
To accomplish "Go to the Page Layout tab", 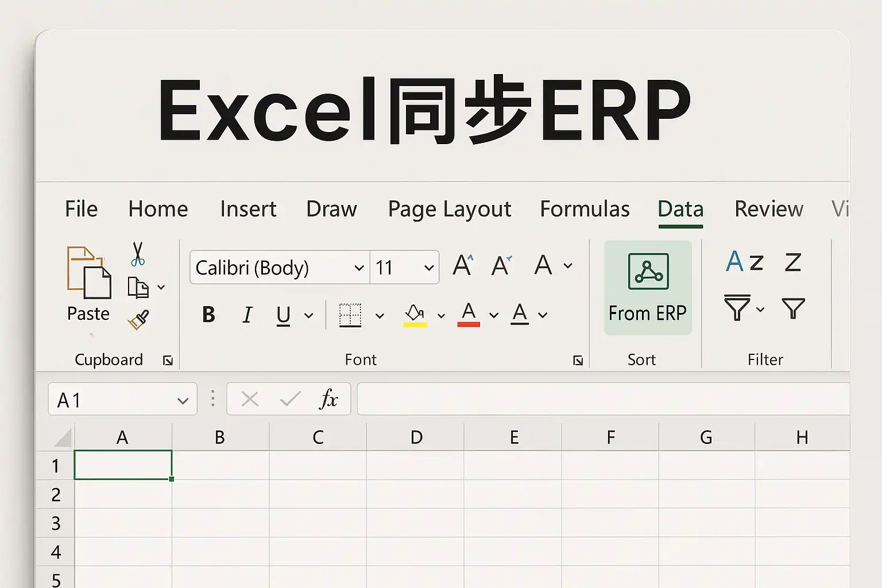I will coord(450,210).
